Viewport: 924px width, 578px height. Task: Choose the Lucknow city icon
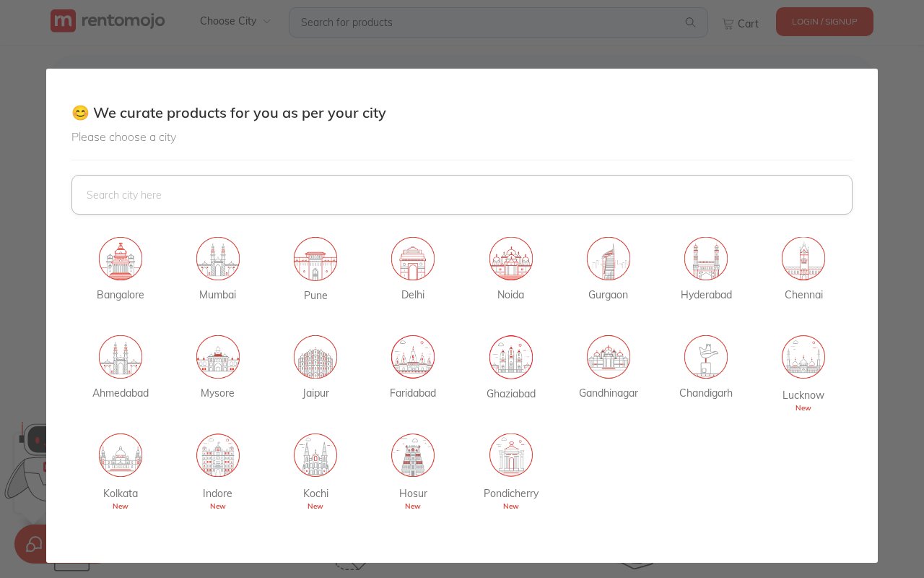click(x=803, y=357)
